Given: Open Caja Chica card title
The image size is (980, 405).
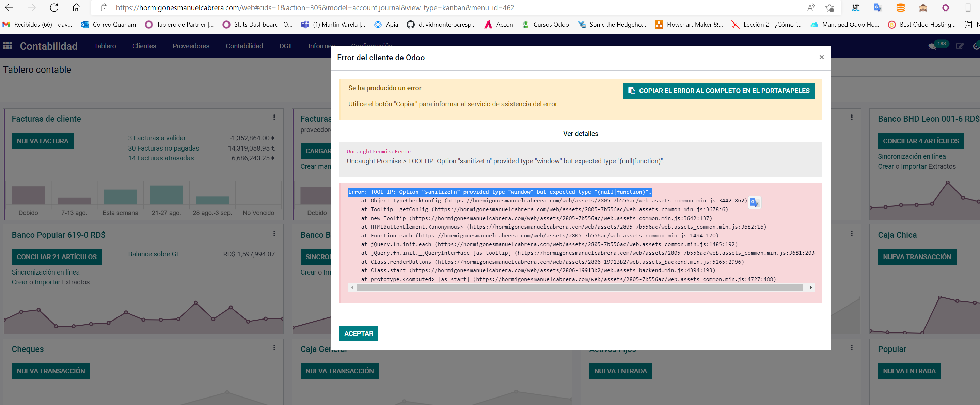Looking at the screenshot, I should [897, 235].
